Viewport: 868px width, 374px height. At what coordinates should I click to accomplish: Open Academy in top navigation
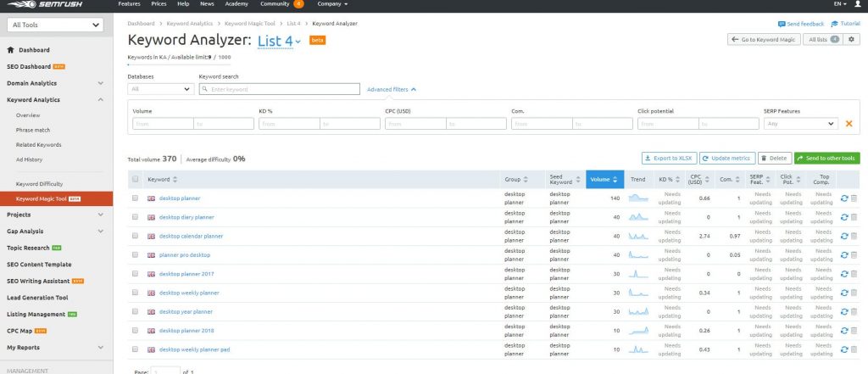[x=236, y=4]
